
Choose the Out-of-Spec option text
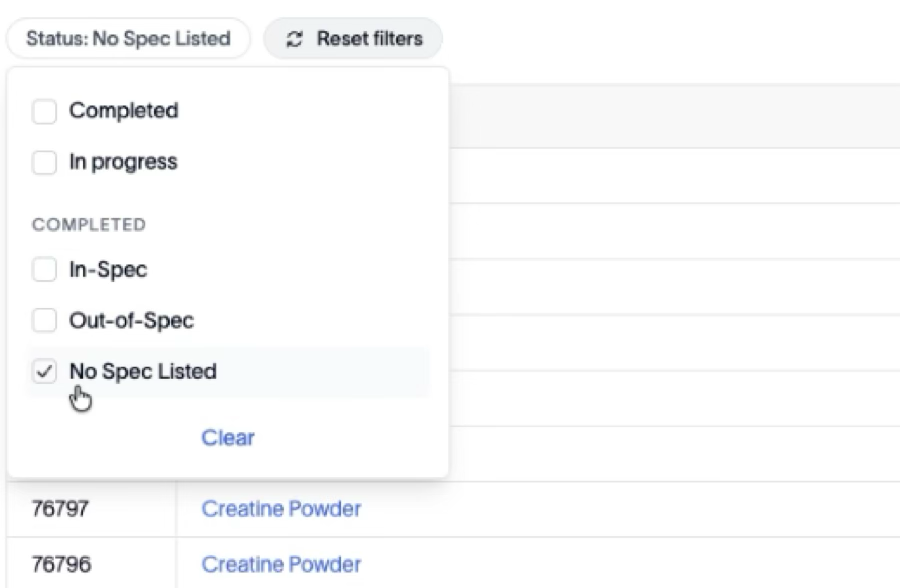pos(131,320)
